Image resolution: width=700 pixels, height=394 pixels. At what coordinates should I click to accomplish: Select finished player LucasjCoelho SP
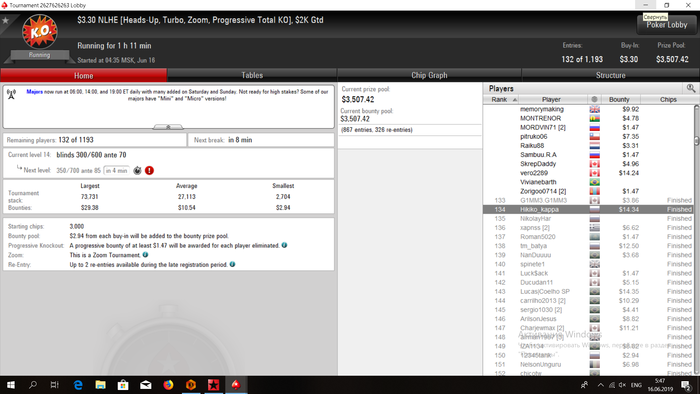588,291
